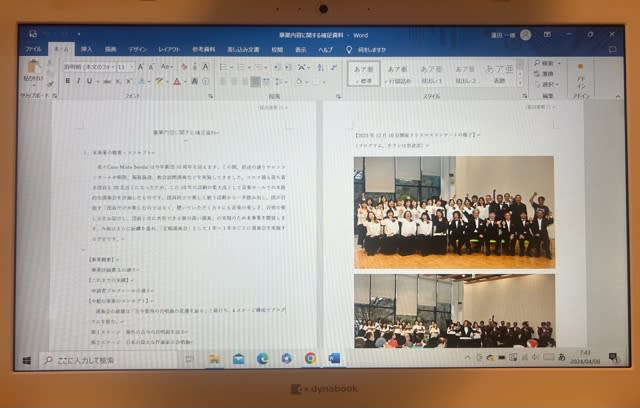Open the Task View icon on taskbar
The width and height of the screenshot is (640, 408).
(x=189, y=359)
